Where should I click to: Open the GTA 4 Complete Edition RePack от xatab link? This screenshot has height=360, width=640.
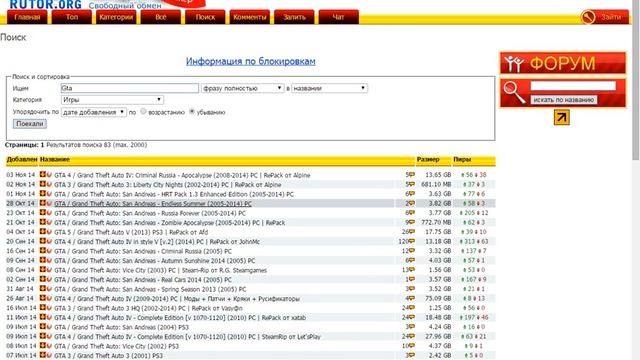tap(180, 318)
